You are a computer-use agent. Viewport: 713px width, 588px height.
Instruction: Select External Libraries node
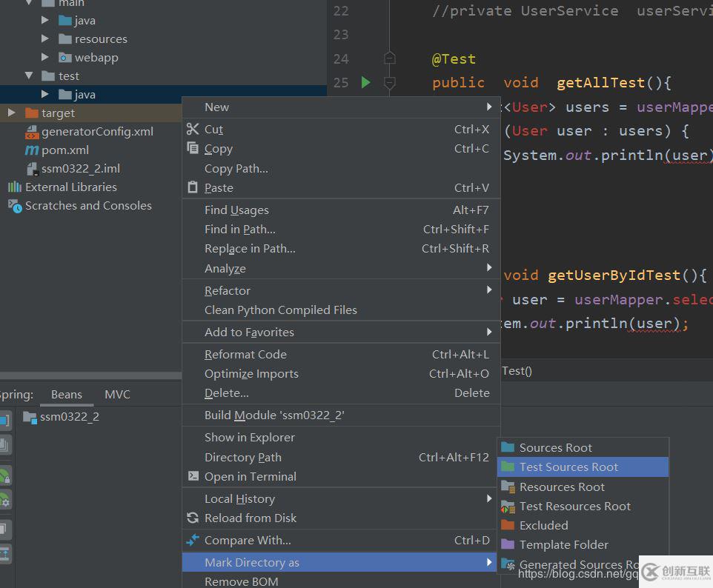tap(71, 187)
